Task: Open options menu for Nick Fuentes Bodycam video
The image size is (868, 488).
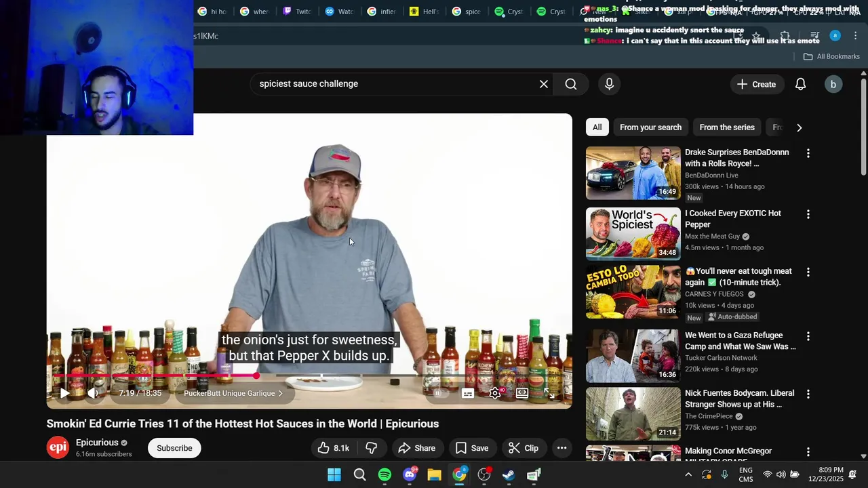Action: pos(808,394)
